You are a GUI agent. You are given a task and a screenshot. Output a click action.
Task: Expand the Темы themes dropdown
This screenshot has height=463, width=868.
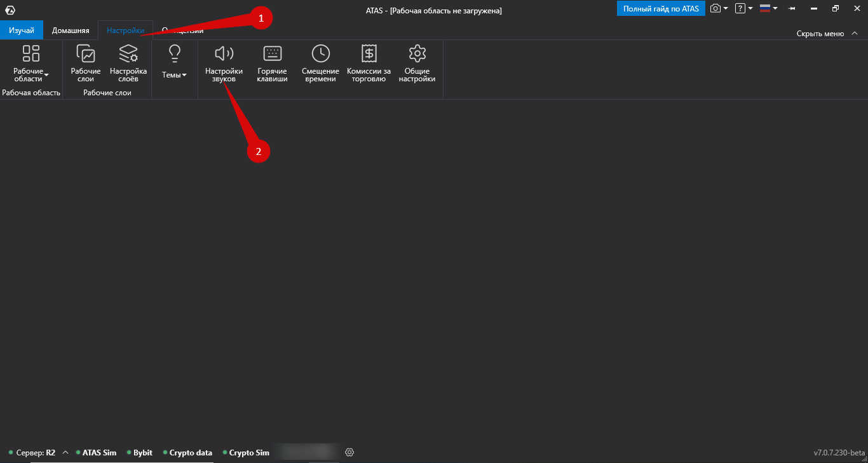click(x=174, y=62)
